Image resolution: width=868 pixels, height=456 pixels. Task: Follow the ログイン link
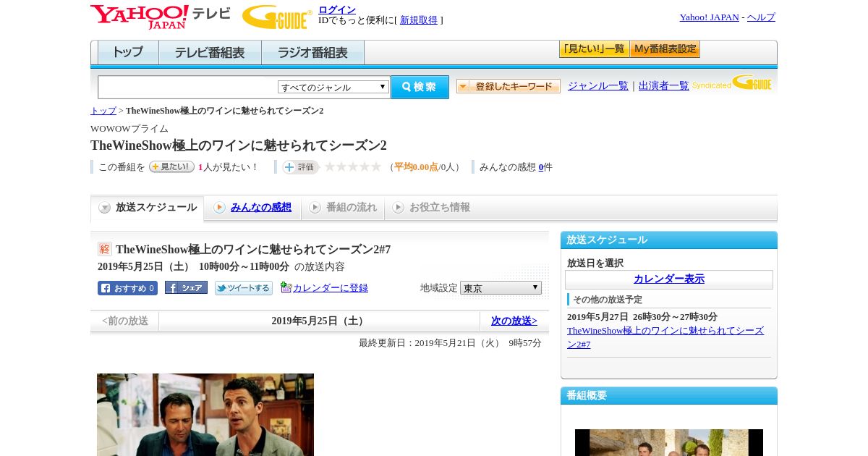tap(337, 9)
